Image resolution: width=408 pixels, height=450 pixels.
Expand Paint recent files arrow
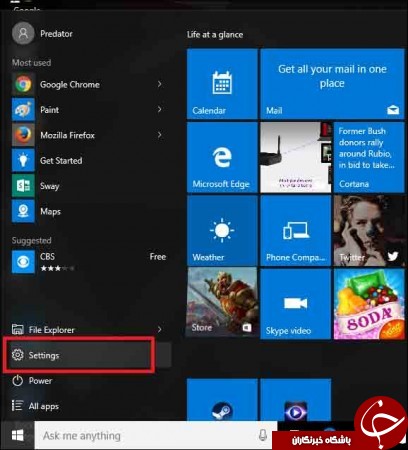tap(160, 109)
